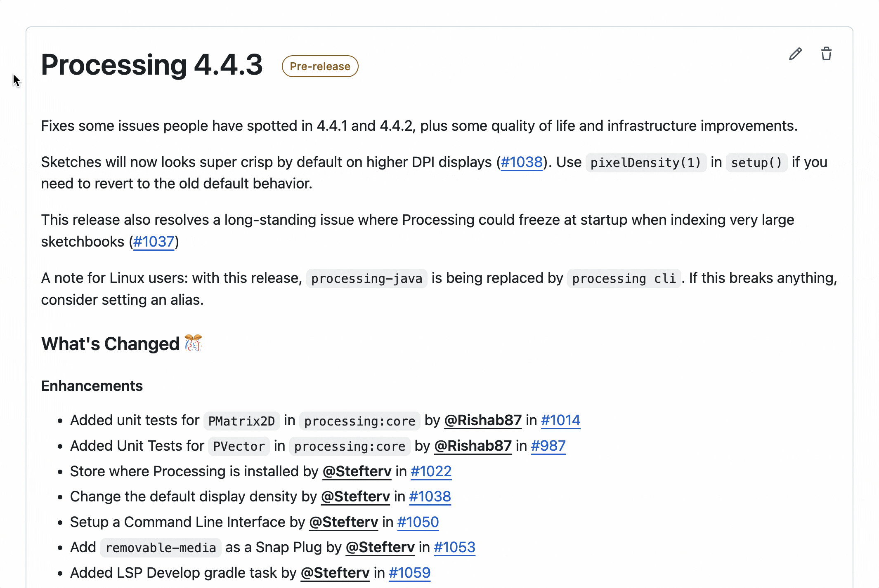879x588 pixels.
Task: Open issue #1037 about sketchbook indexing
Action: [154, 242]
